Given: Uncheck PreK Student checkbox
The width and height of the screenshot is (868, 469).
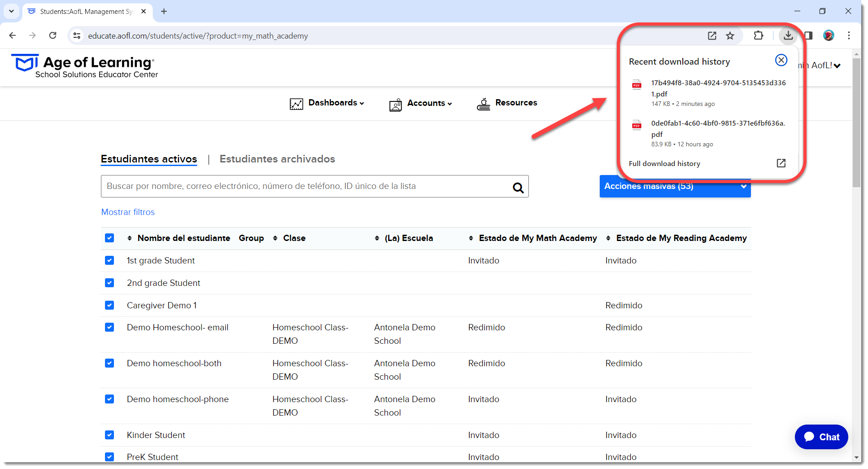Looking at the screenshot, I should [x=109, y=457].
